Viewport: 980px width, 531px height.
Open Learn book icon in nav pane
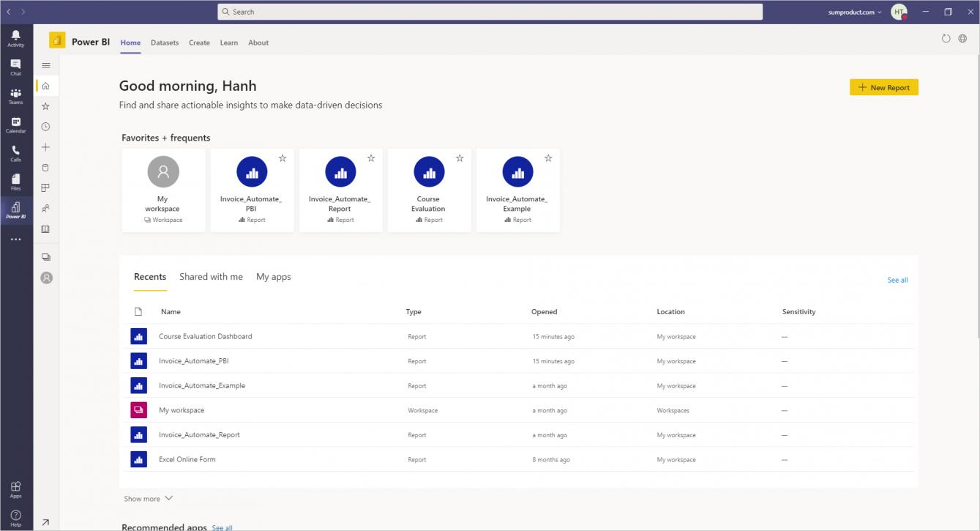(46, 229)
